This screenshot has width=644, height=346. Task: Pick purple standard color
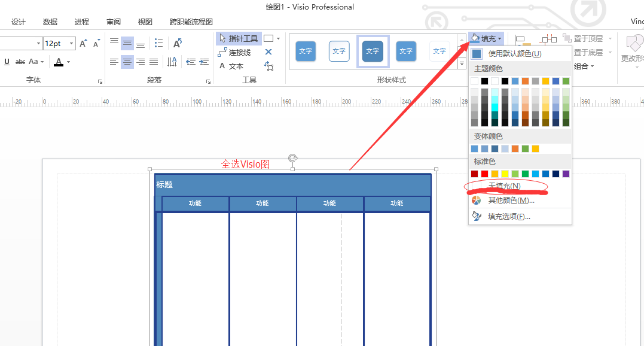pos(566,174)
